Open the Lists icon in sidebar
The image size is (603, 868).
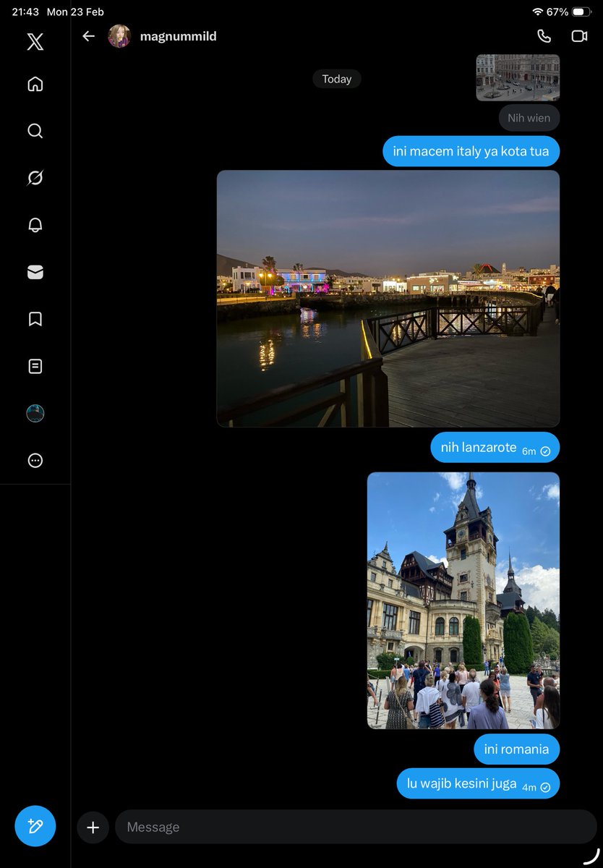pos(35,366)
